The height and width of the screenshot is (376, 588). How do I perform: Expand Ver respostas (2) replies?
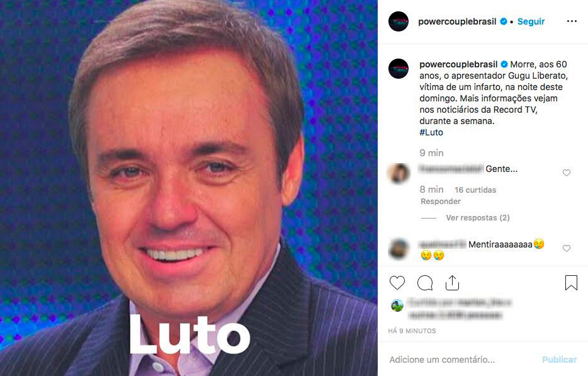(477, 218)
